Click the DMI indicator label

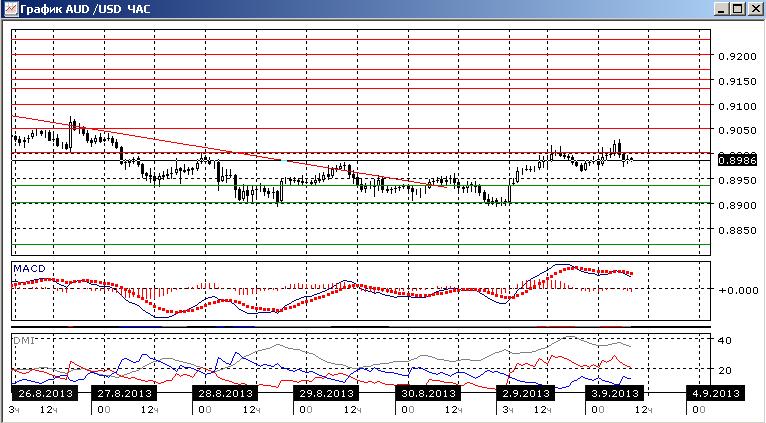tap(24, 340)
